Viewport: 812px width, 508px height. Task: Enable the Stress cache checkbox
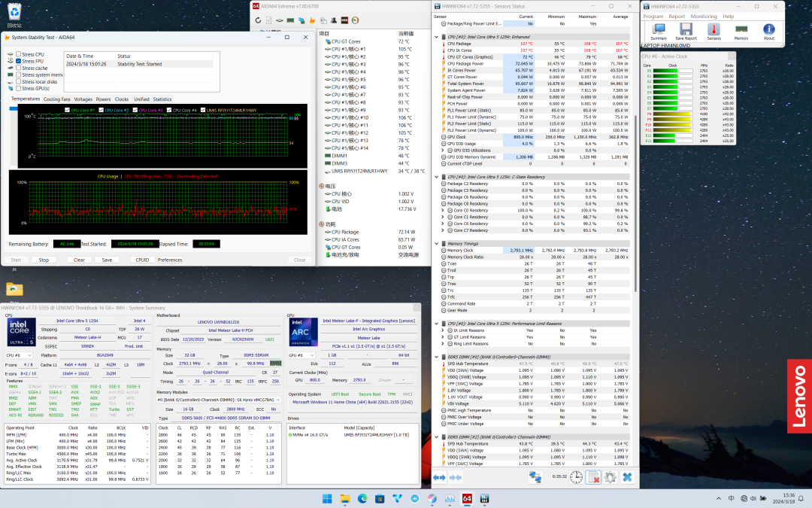pos(19,68)
